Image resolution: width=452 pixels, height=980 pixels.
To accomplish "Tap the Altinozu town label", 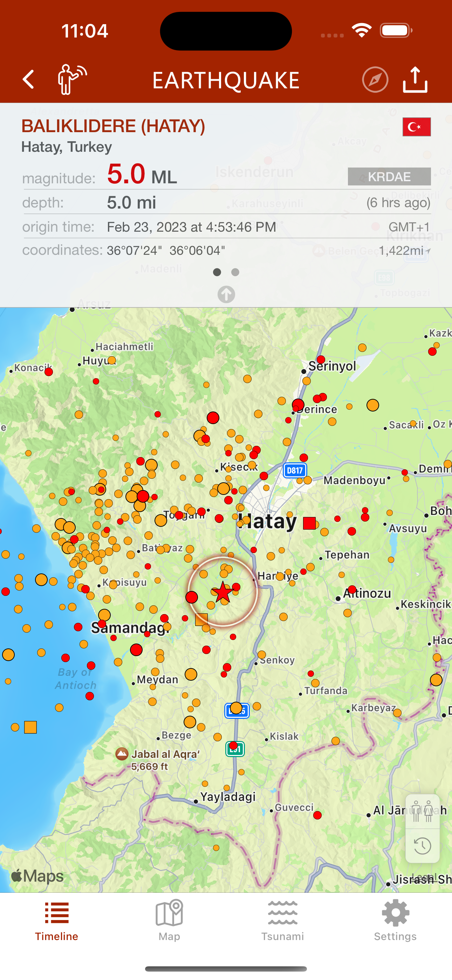I will (367, 593).
